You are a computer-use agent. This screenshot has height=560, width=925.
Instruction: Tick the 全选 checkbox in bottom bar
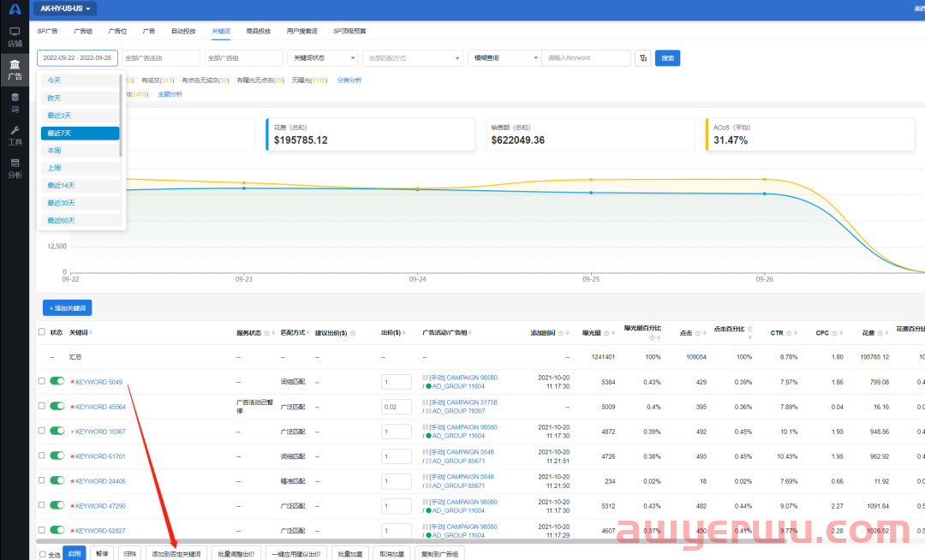(43, 554)
